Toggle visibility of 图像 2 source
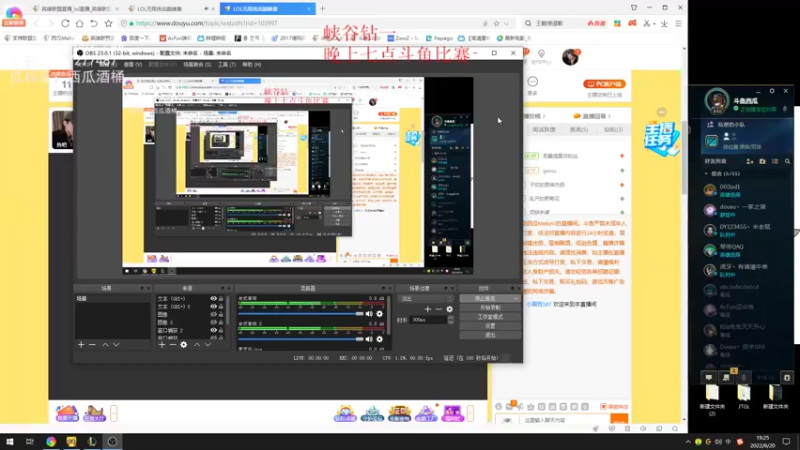 214,322
